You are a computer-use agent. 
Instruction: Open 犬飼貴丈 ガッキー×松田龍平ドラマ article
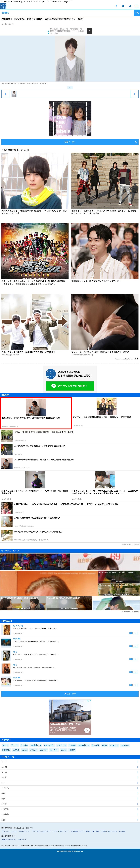tap(35, 184)
